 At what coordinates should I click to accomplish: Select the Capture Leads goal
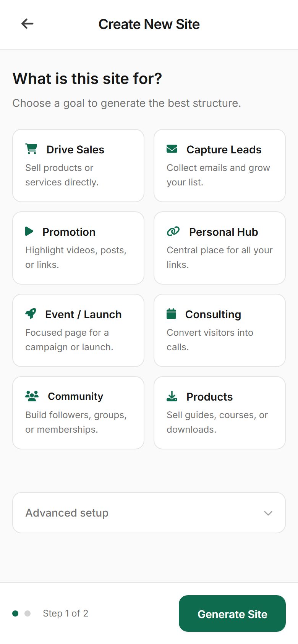point(219,165)
